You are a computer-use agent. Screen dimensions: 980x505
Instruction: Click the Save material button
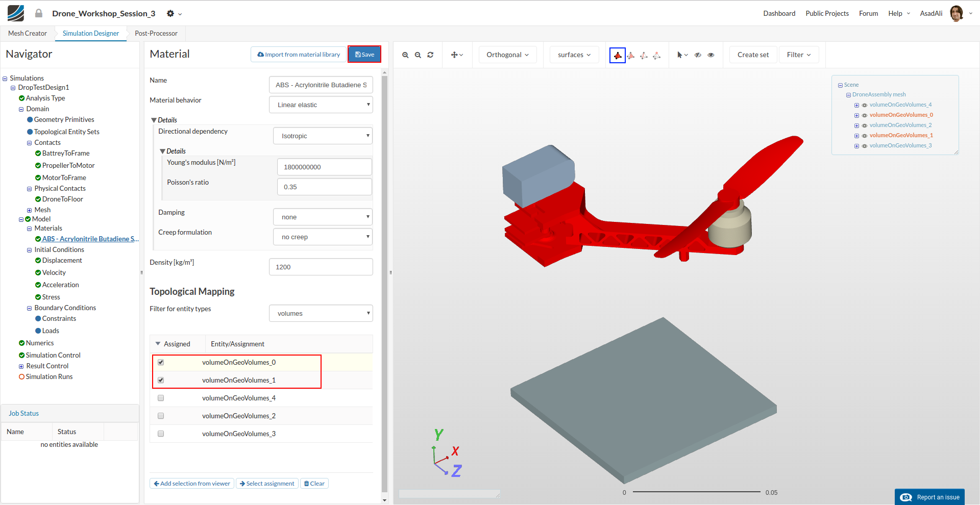(x=364, y=55)
